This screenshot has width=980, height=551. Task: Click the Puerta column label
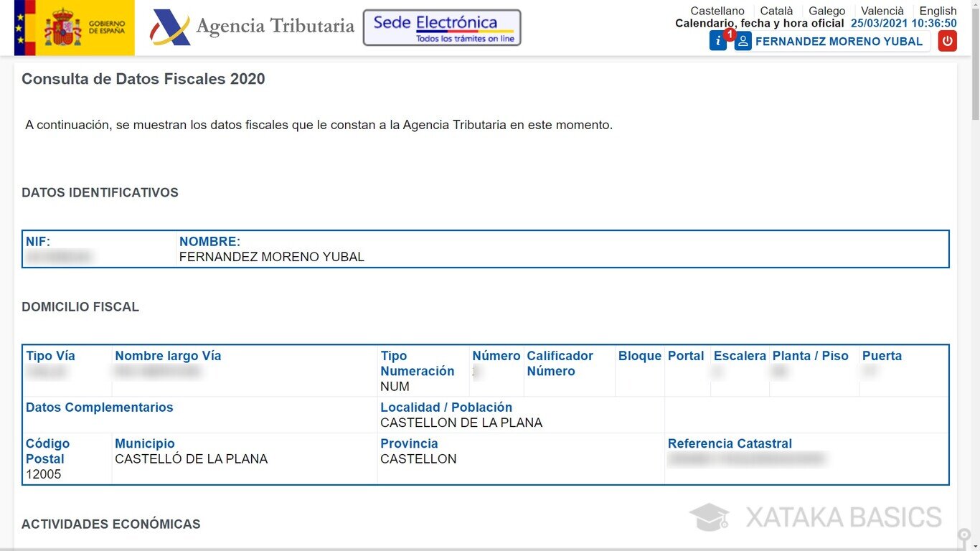point(882,356)
